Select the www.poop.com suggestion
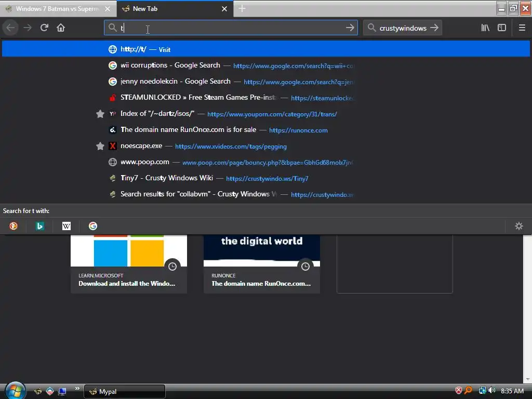This screenshot has width=532, height=399. pos(266,162)
